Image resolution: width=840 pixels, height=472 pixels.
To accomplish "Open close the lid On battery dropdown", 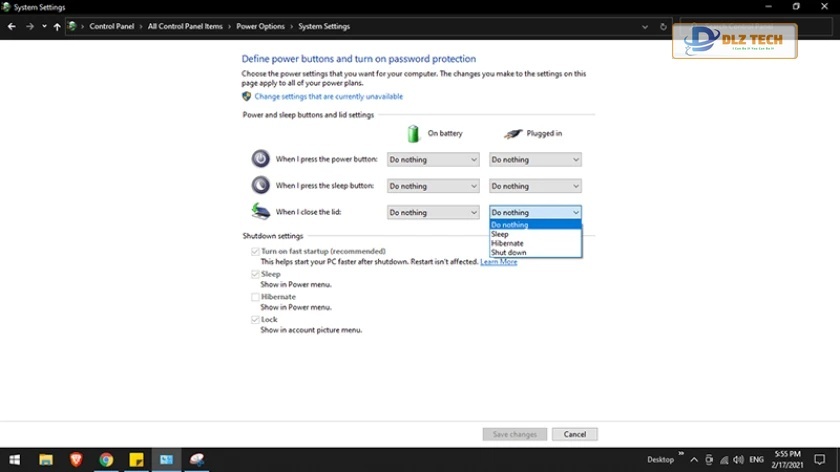I will coord(433,212).
